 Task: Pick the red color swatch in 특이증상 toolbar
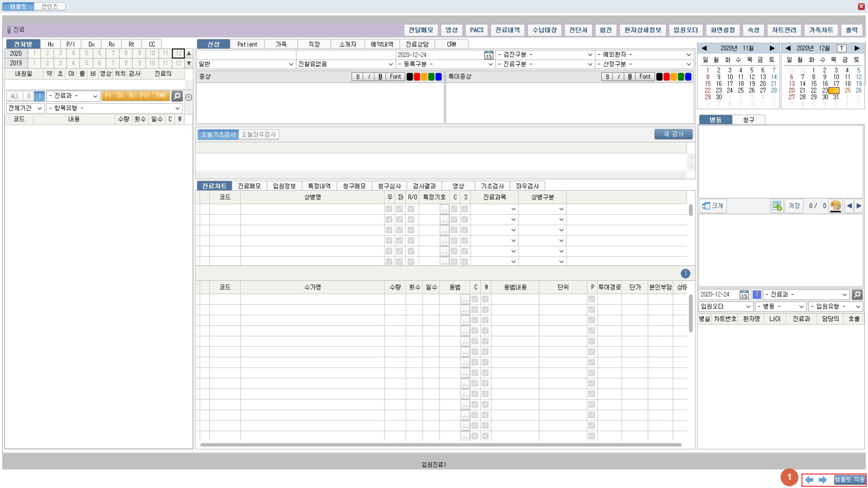666,77
